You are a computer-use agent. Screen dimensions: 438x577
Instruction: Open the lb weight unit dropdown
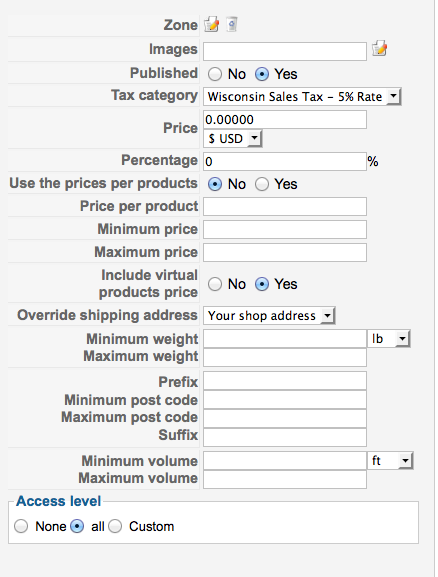pyautogui.click(x=389, y=339)
